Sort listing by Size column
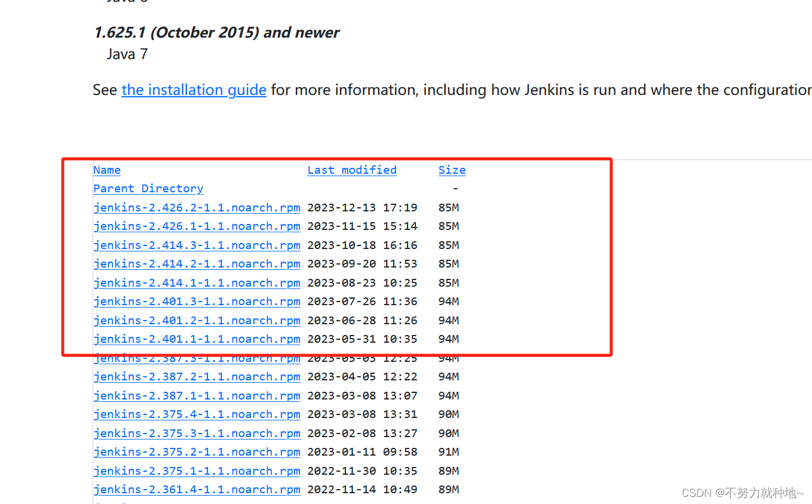Viewport: 812px width, 504px height. pos(452,170)
